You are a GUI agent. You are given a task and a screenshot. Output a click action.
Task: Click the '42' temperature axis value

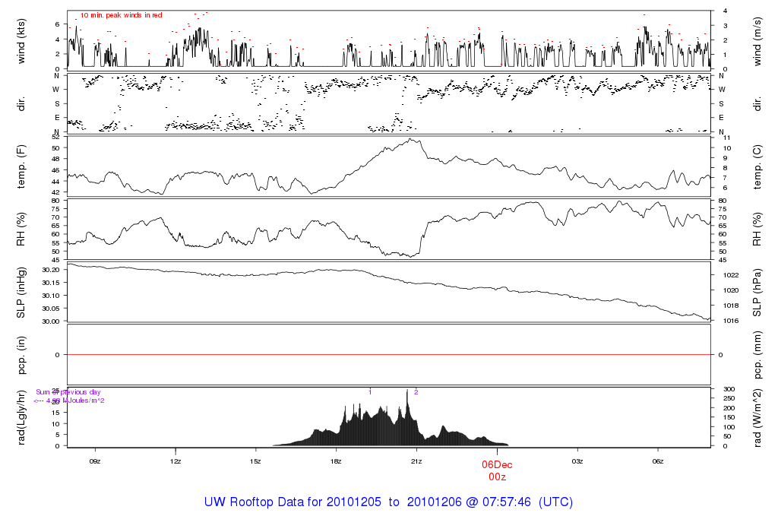coord(55,192)
